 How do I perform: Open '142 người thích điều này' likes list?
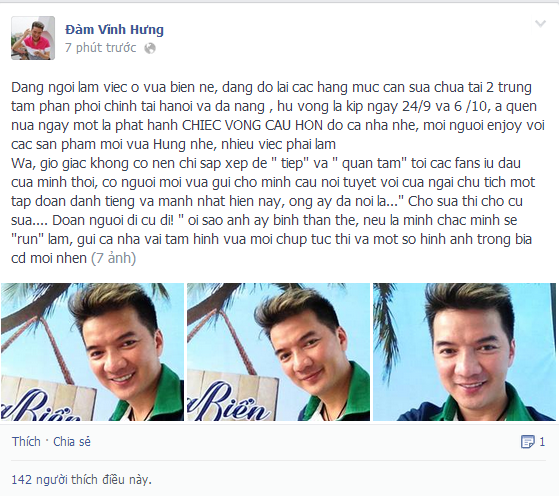tap(81, 480)
